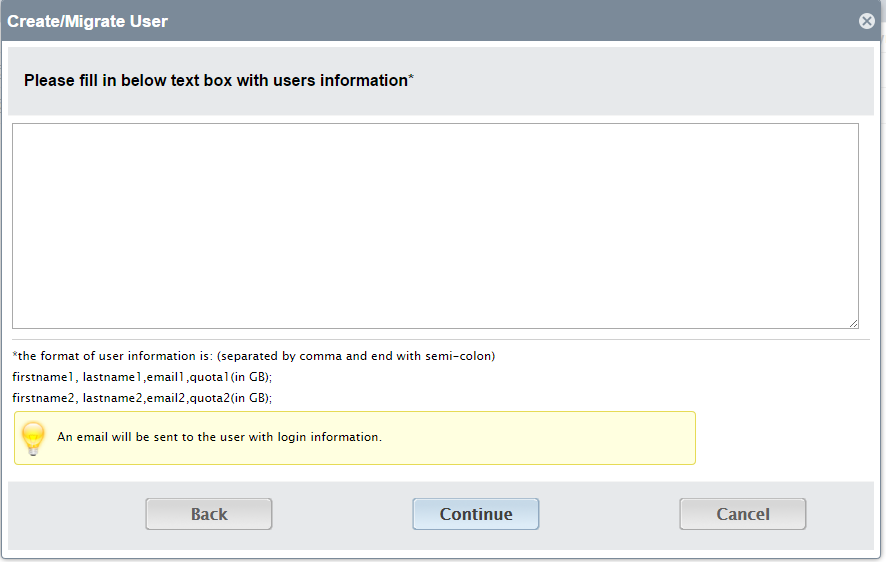Cancel the user creation wizard
The height and width of the screenshot is (562, 886).
742,514
